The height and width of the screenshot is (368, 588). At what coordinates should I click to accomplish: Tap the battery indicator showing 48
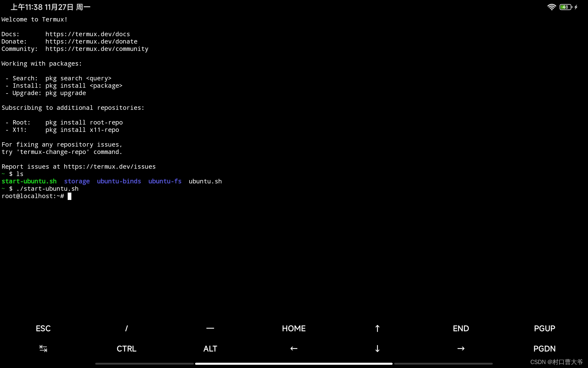(x=565, y=7)
